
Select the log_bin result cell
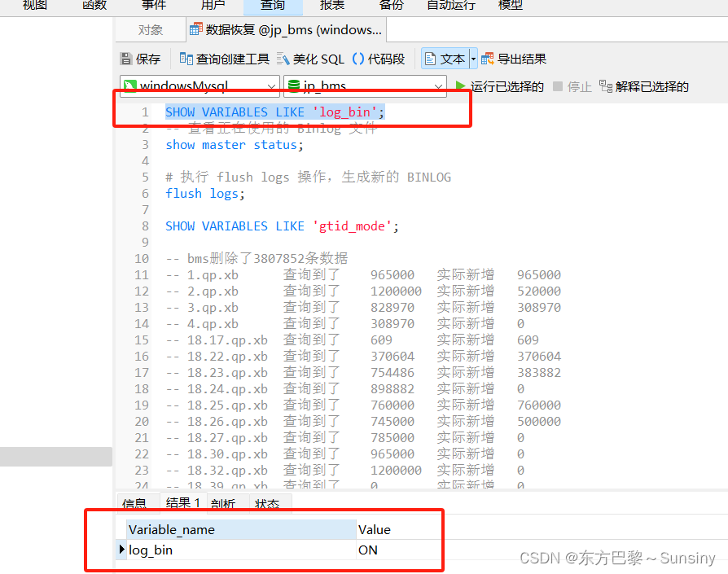241,550
